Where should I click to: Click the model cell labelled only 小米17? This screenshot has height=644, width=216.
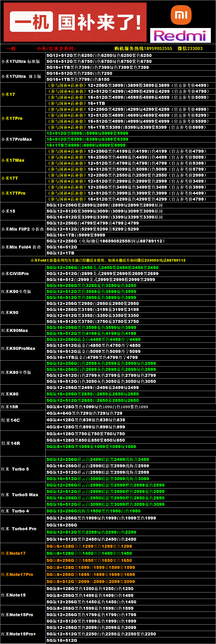[x=23, y=95]
